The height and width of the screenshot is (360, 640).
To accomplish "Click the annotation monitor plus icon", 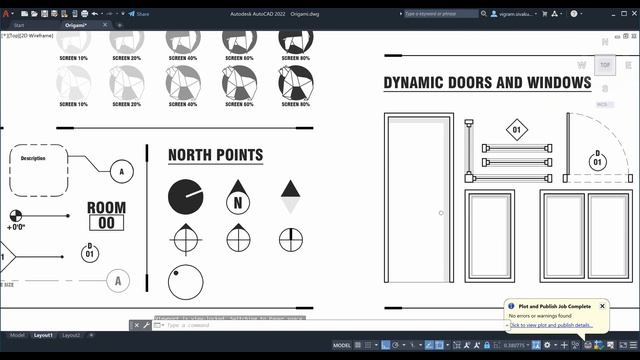I will 564,345.
